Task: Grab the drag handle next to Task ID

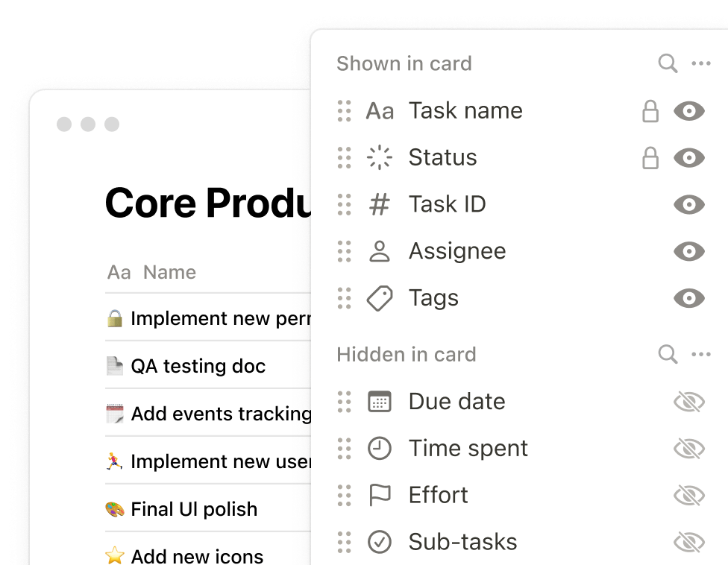Action: 344,204
